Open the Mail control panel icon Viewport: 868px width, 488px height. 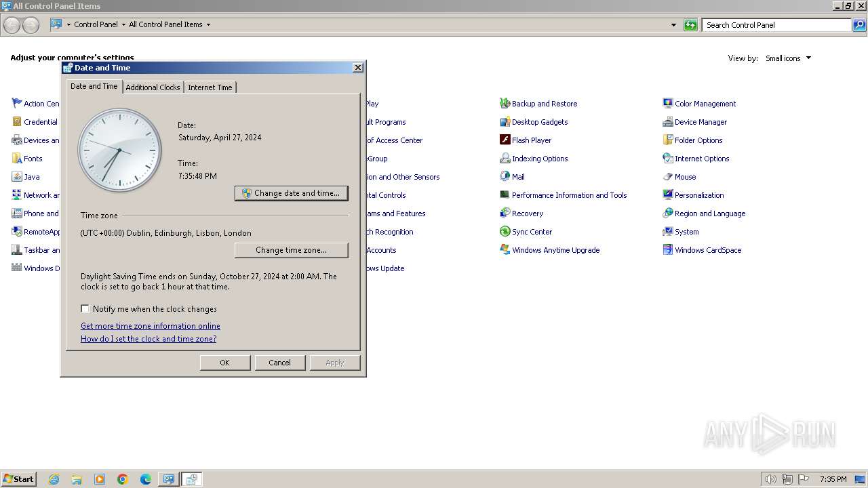click(505, 177)
